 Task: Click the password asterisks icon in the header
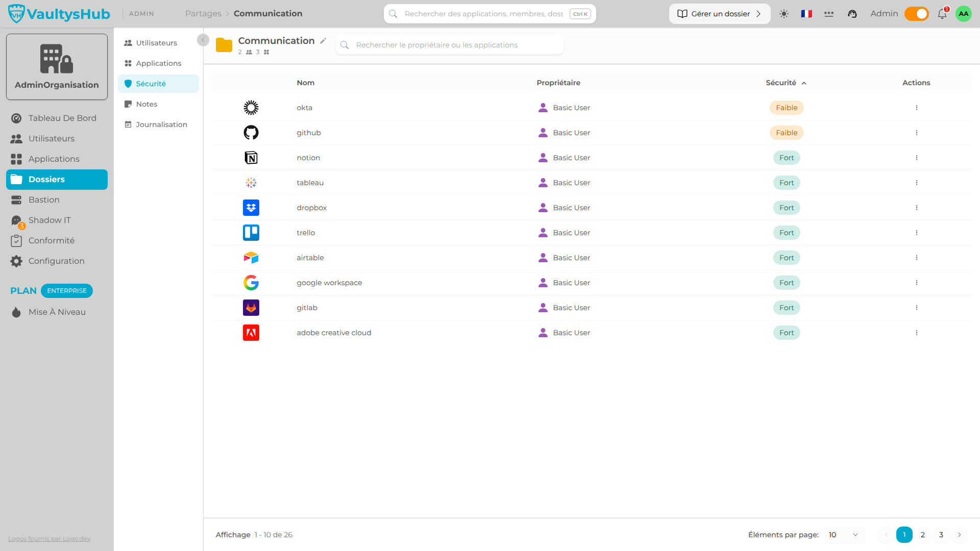pos(829,14)
